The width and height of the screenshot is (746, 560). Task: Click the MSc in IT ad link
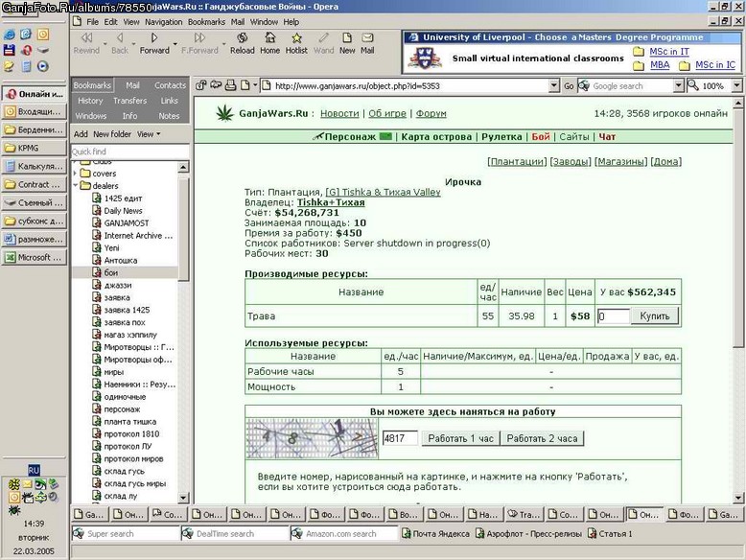click(x=669, y=52)
